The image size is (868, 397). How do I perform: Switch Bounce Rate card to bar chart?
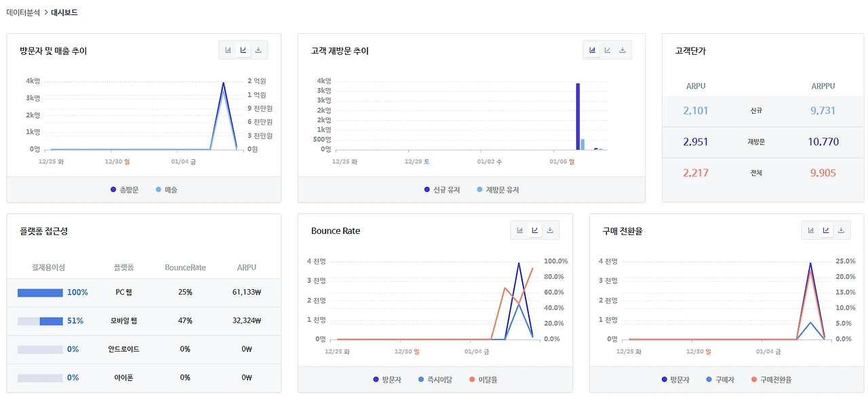pyautogui.click(x=520, y=230)
